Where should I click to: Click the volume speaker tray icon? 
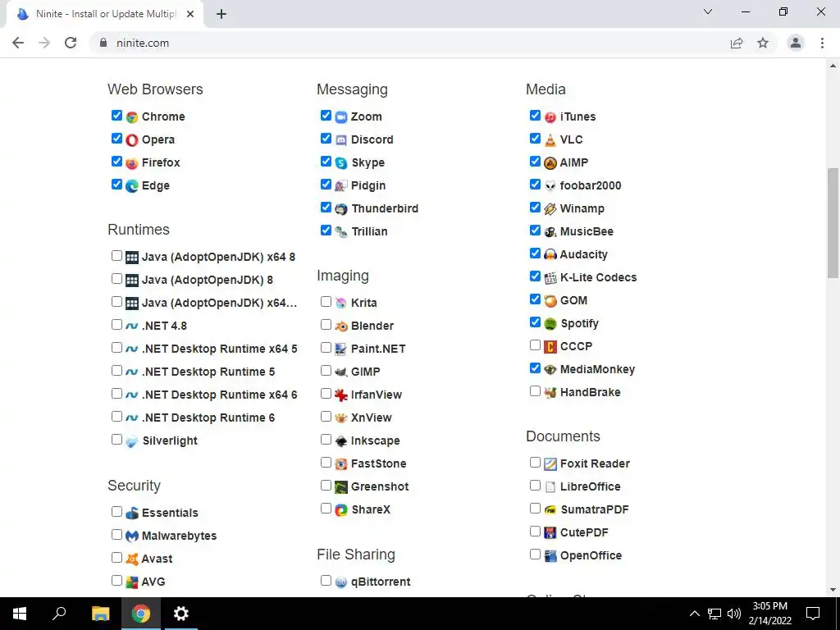click(x=734, y=614)
